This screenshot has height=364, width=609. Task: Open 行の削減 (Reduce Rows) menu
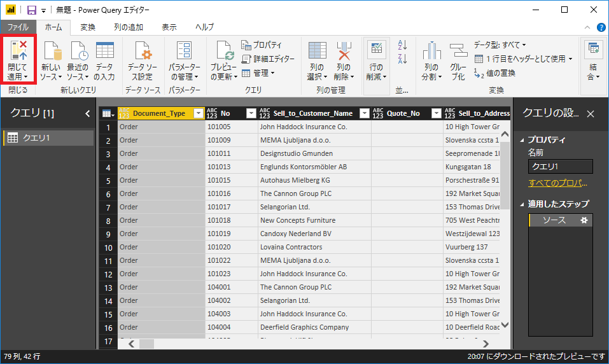click(376, 60)
